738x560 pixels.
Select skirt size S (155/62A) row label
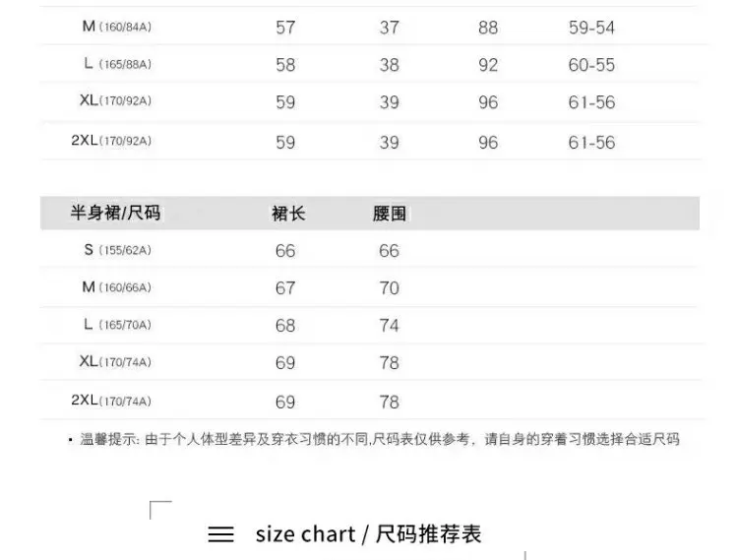tap(118, 250)
